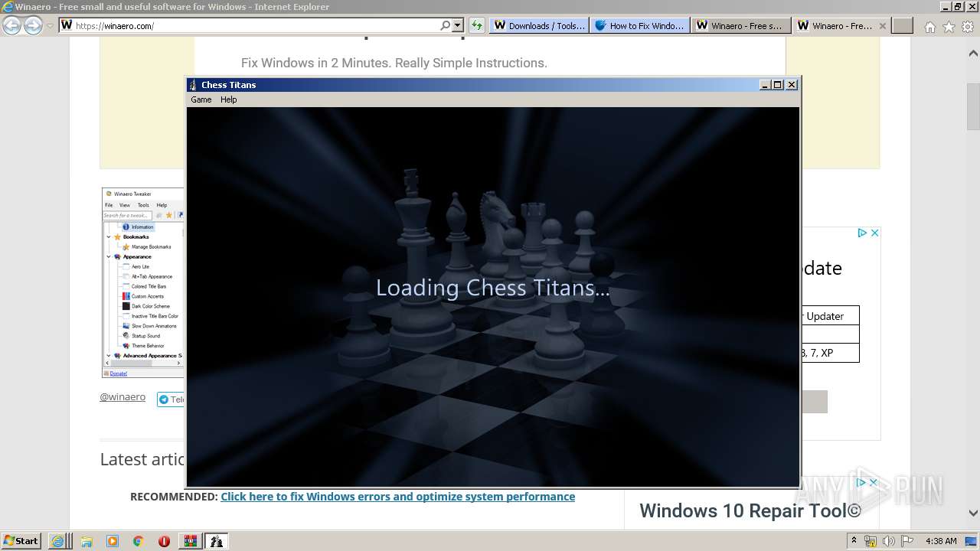The image size is (980, 551).
Task: Go back in Internet Explorer
Action: pyautogui.click(x=12, y=25)
